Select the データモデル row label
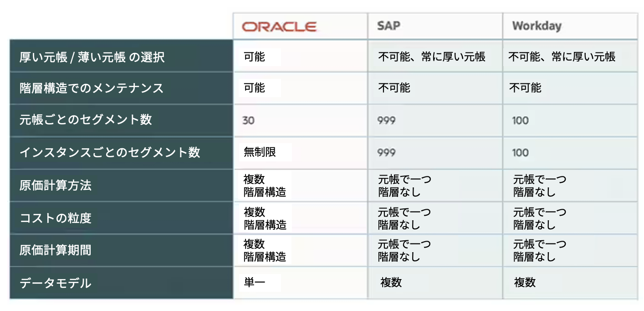Viewport: 644px width, 311px height. click(x=56, y=283)
